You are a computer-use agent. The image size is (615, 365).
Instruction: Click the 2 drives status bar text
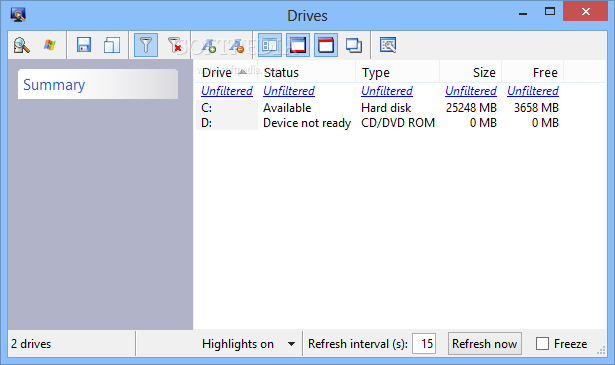[x=31, y=344]
